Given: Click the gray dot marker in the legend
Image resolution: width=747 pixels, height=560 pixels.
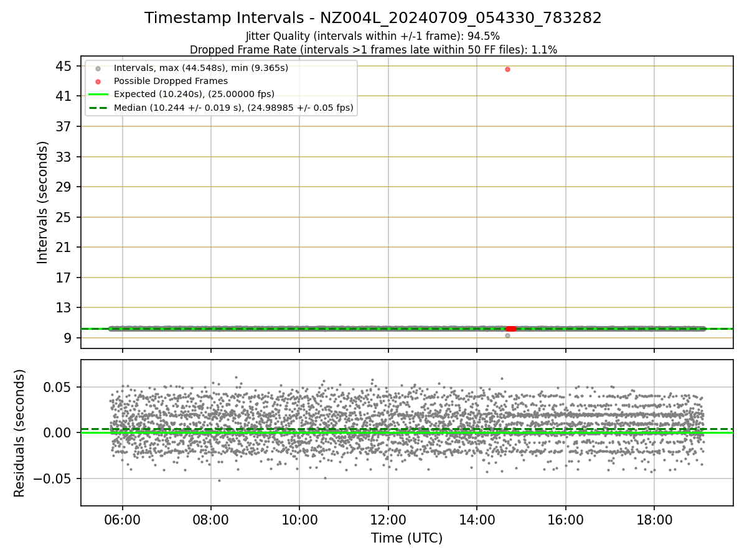Looking at the screenshot, I should (x=98, y=68).
